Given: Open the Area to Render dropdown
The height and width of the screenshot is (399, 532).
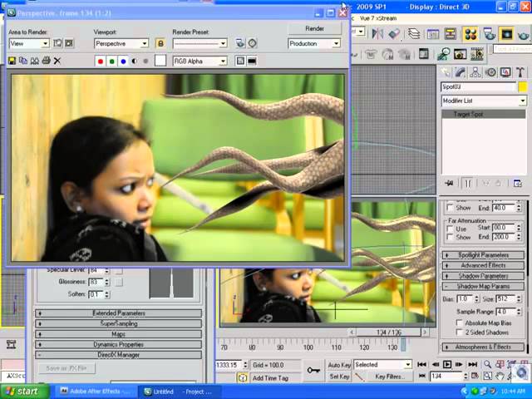Looking at the screenshot, I should pyautogui.click(x=29, y=43).
